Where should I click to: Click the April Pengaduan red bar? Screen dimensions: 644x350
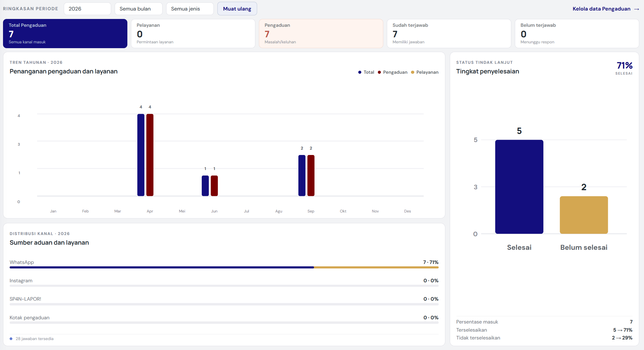click(150, 155)
